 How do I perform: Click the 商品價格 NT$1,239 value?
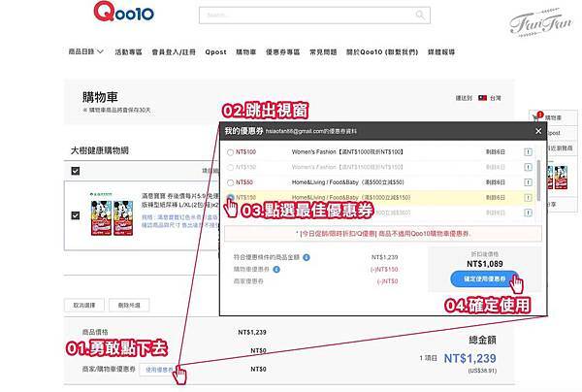point(252,332)
